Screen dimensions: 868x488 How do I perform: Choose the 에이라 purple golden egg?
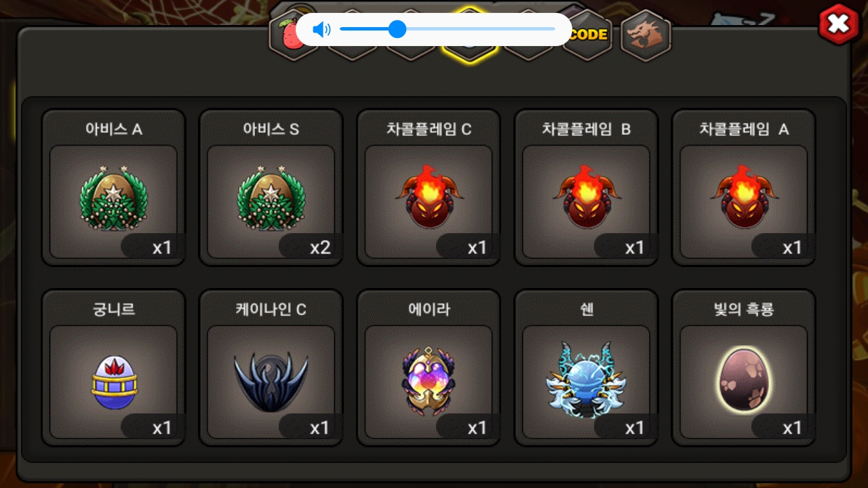point(429,380)
